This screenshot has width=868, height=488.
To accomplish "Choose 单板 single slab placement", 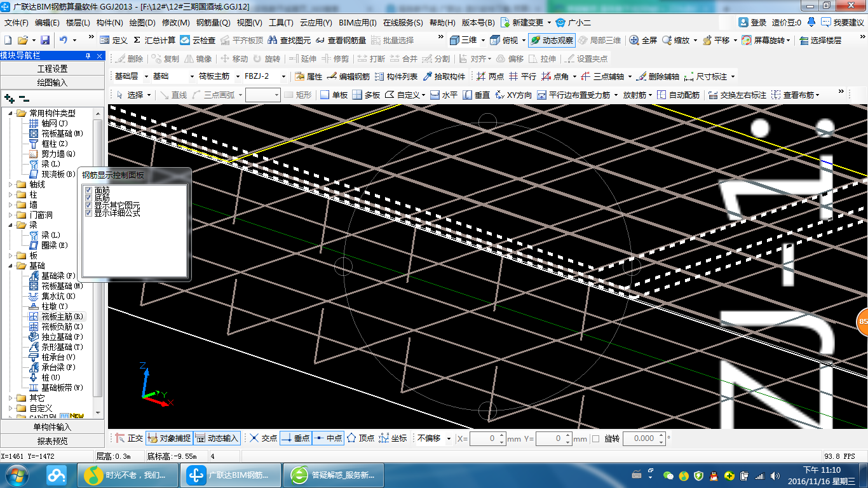I will click(x=334, y=95).
